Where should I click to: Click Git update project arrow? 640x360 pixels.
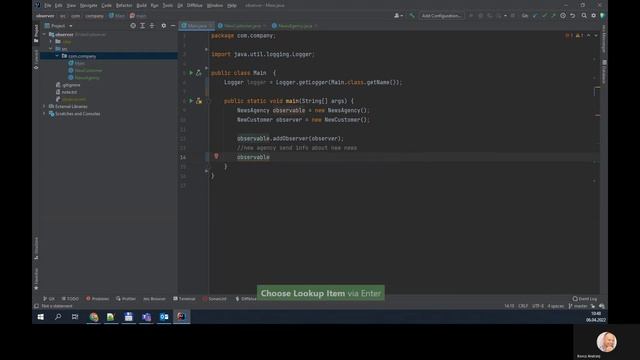click(x=535, y=16)
